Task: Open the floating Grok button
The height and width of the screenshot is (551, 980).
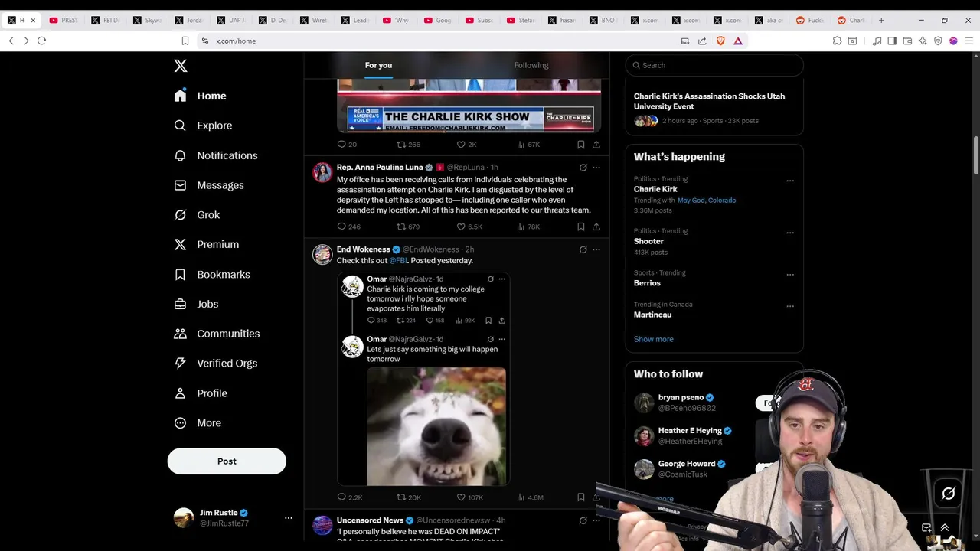Action: tap(948, 494)
